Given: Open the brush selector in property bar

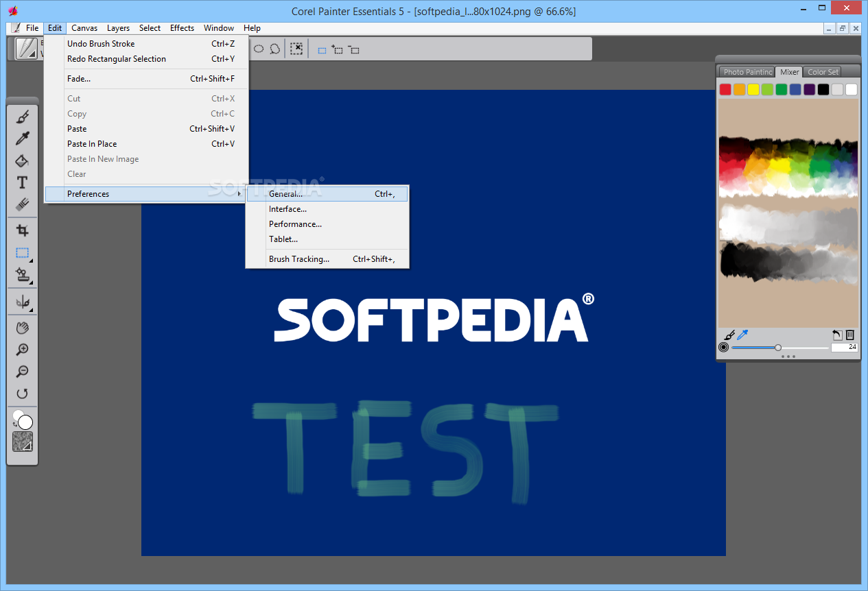Looking at the screenshot, I should [27, 49].
